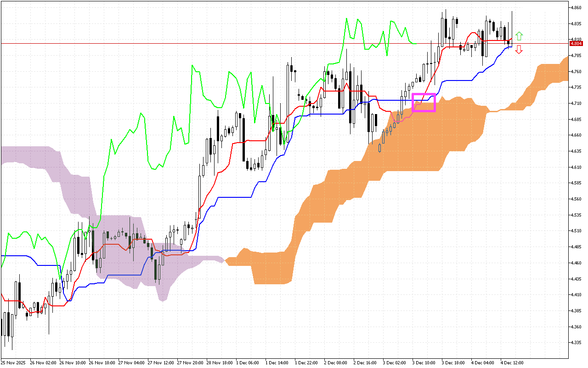
Task: Click the red 4.804 current price label
Action: (576, 44)
